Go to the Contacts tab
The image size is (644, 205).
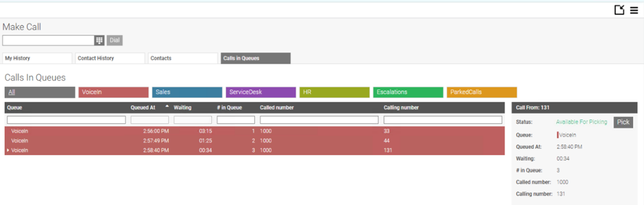pos(183,58)
